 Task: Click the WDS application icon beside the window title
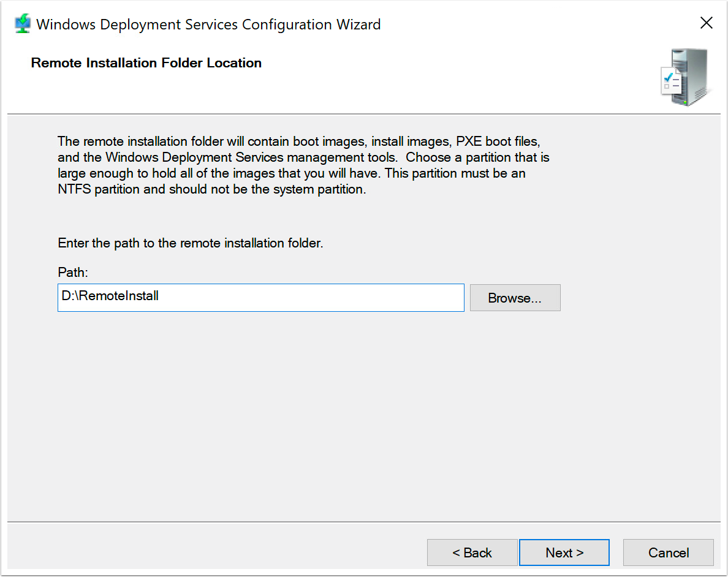[x=22, y=23]
